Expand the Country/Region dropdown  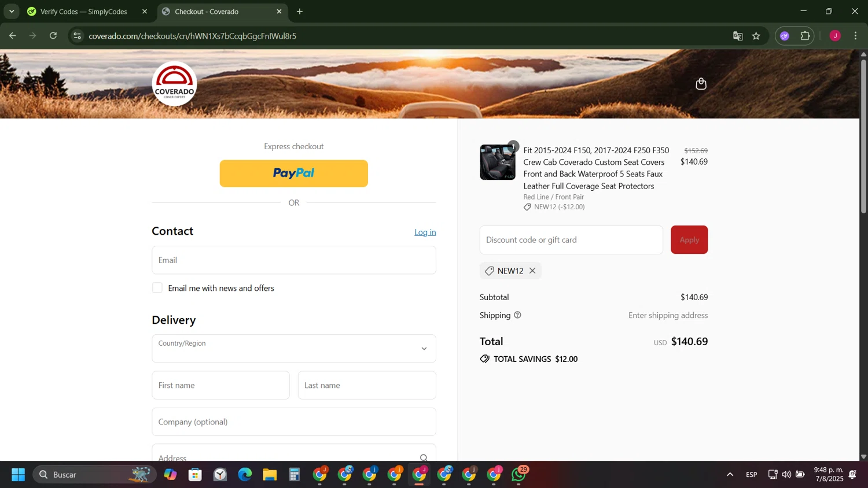click(294, 349)
